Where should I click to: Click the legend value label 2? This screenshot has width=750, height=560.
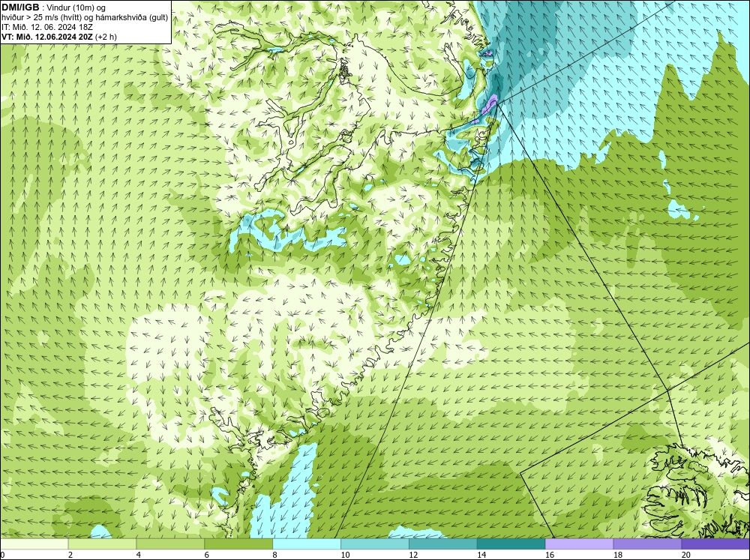70,555
